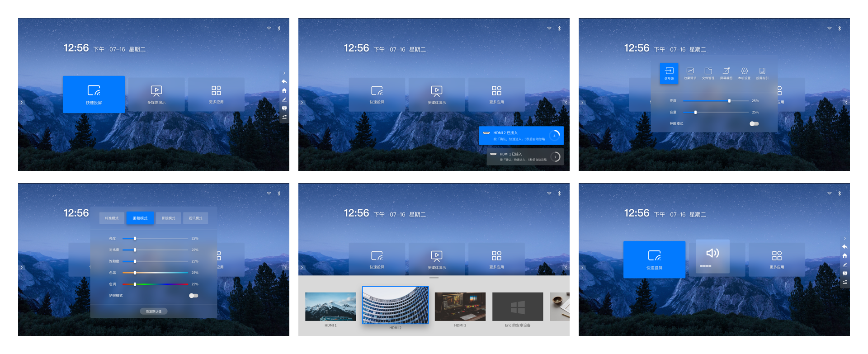This screenshot has width=868, height=354.
Task: Adjust 色温 color temperature slider
Action: pyautogui.click(x=155, y=273)
